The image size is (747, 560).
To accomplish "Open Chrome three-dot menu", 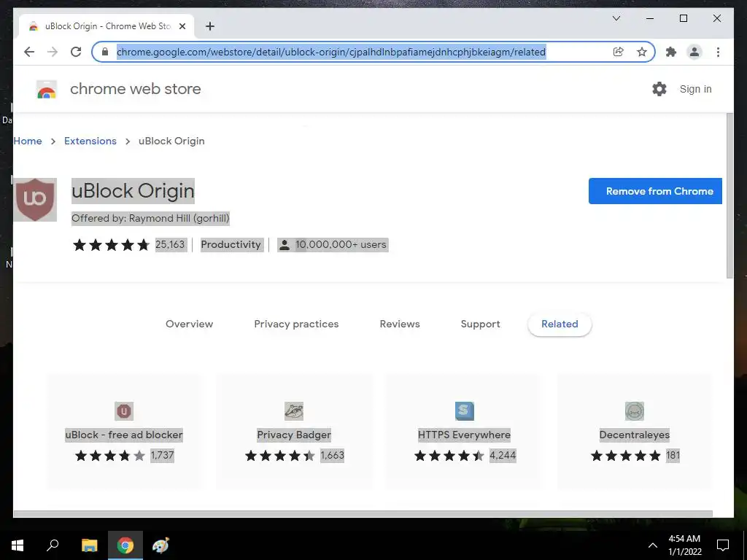I will 718,52.
